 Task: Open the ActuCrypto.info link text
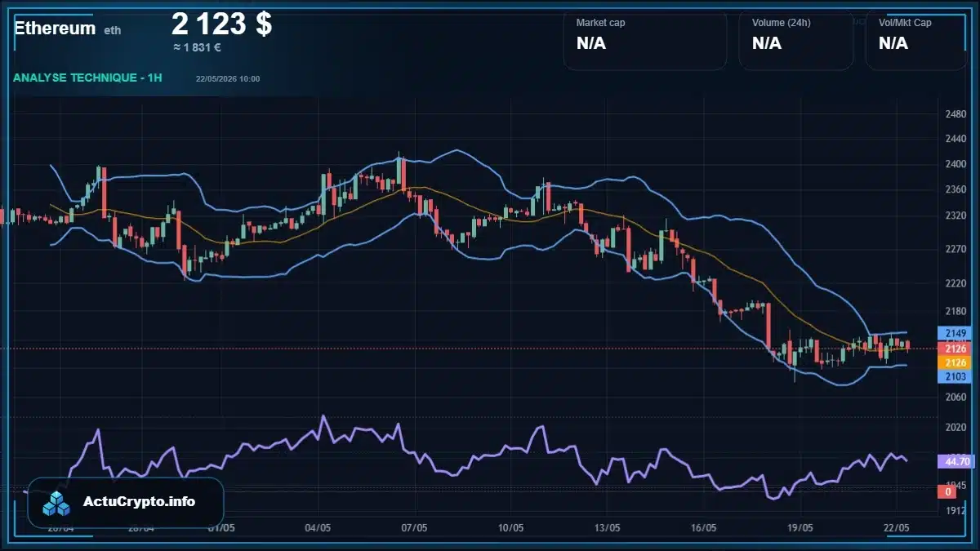(140, 502)
